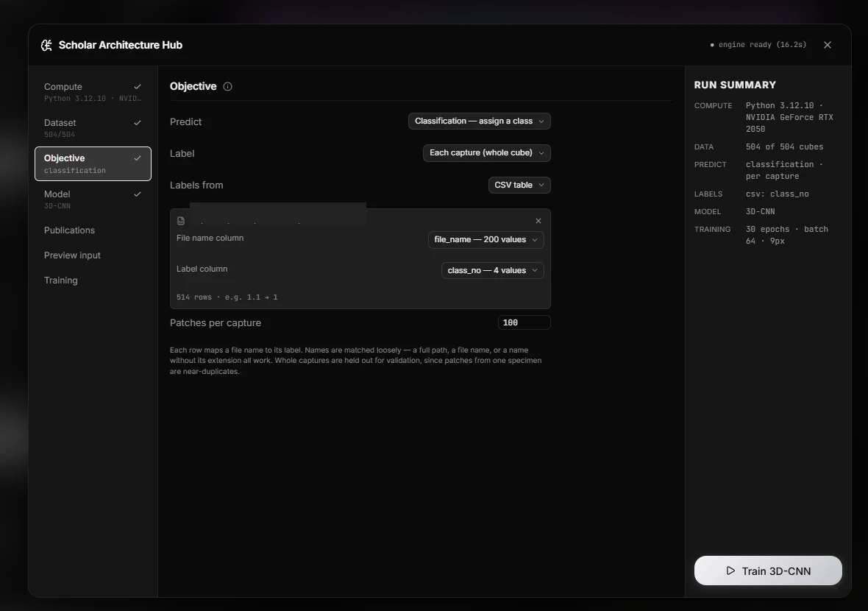Click the 'Patches per capture' label
The height and width of the screenshot is (611, 868).
216,323
